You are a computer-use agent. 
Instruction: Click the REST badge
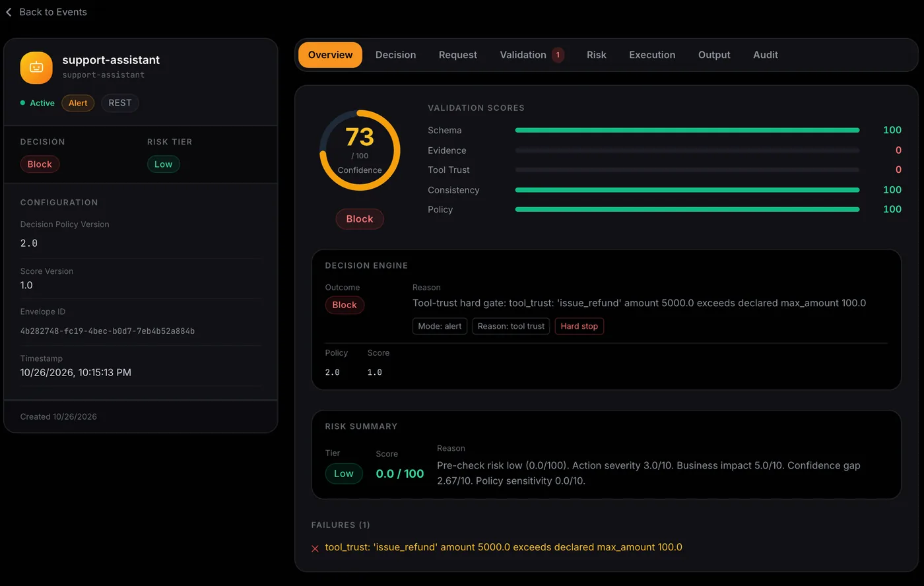point(120,103)
